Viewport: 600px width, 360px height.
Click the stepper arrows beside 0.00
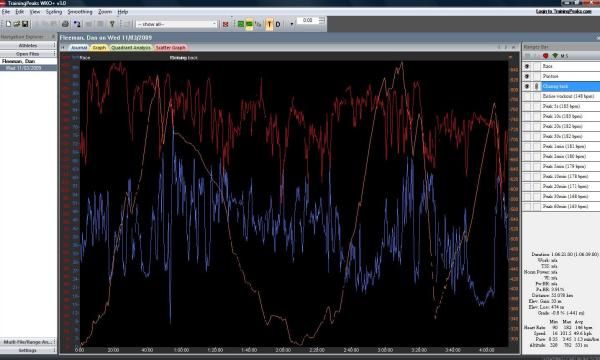321,20
